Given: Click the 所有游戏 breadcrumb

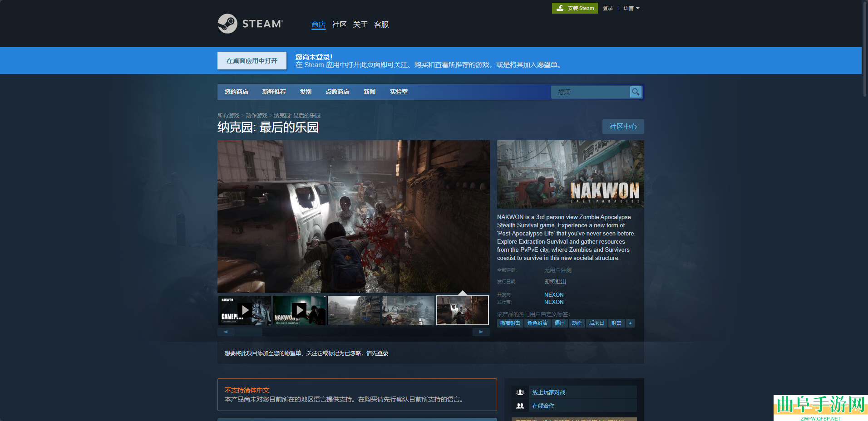Looking at the screenshot, I should click(x=228, y=116).
